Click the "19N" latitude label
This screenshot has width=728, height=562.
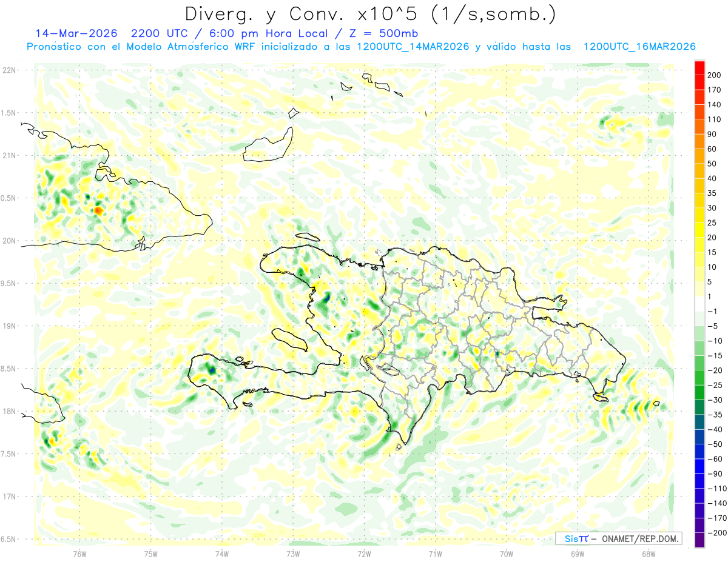click(8, 326)
